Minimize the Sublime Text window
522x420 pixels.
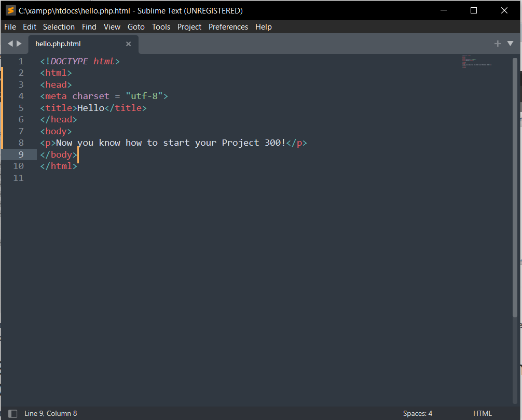pos(444,10)
